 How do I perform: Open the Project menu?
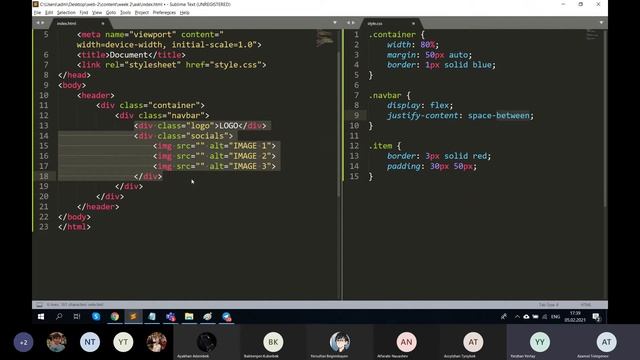(142, 13)
